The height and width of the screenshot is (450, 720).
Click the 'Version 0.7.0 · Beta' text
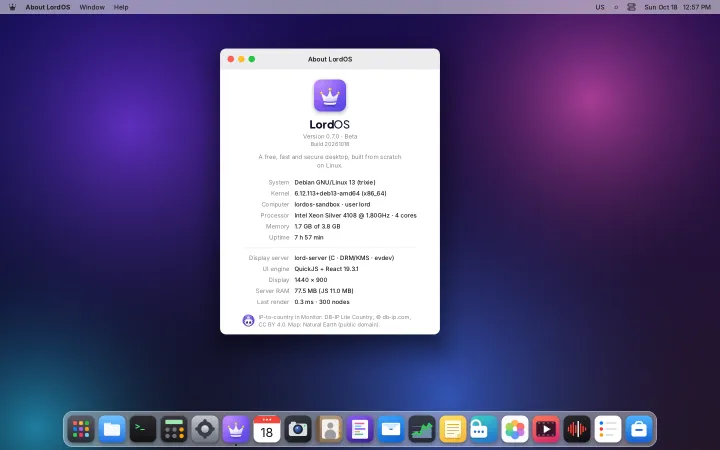click(330, 136)
